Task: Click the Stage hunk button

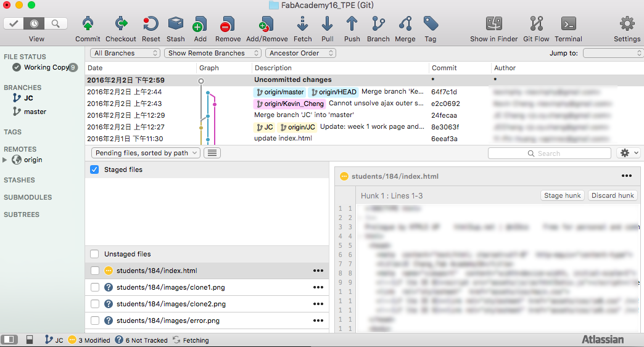Action: [x=563, y=195]
